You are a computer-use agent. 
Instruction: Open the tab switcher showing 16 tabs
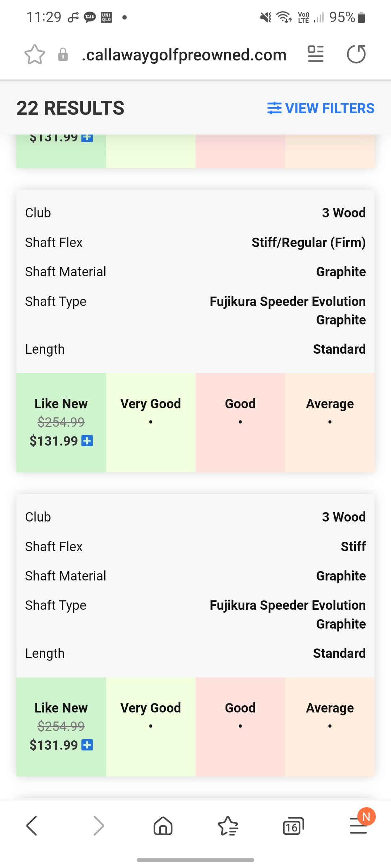[x=293, y=826]
